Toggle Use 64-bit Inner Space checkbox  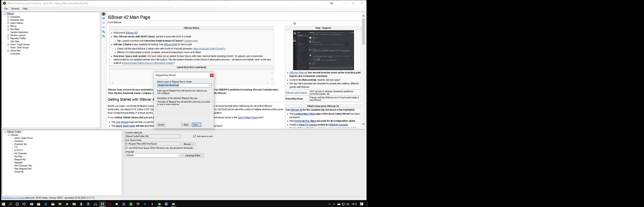click(x=126, y=148)
